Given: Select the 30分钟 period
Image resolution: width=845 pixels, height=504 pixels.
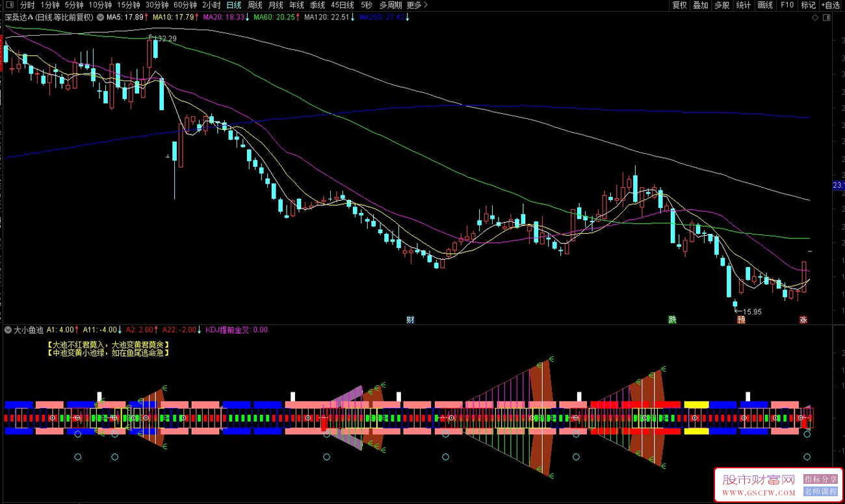Looking at the screenshot, I should (x=157, y=5).
